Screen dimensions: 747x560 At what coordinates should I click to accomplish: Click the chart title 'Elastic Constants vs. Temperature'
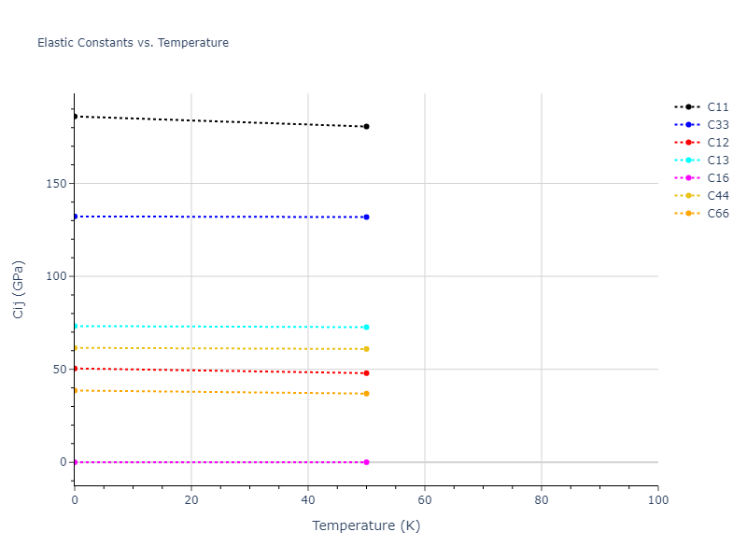tap(133, 43)
